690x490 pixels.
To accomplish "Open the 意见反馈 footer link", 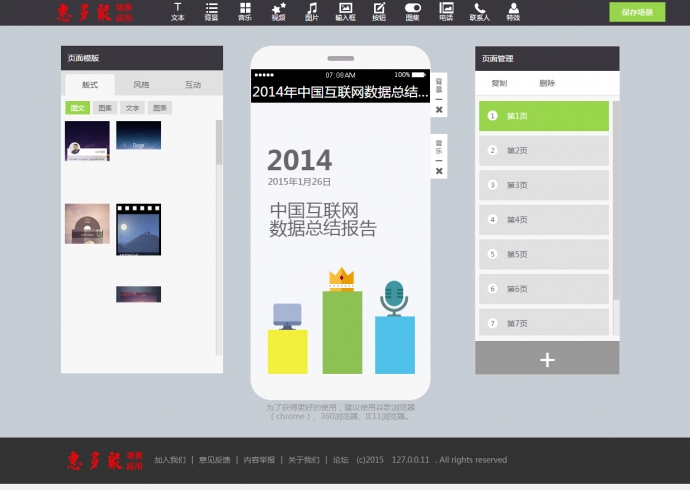I will click(214, 460).
